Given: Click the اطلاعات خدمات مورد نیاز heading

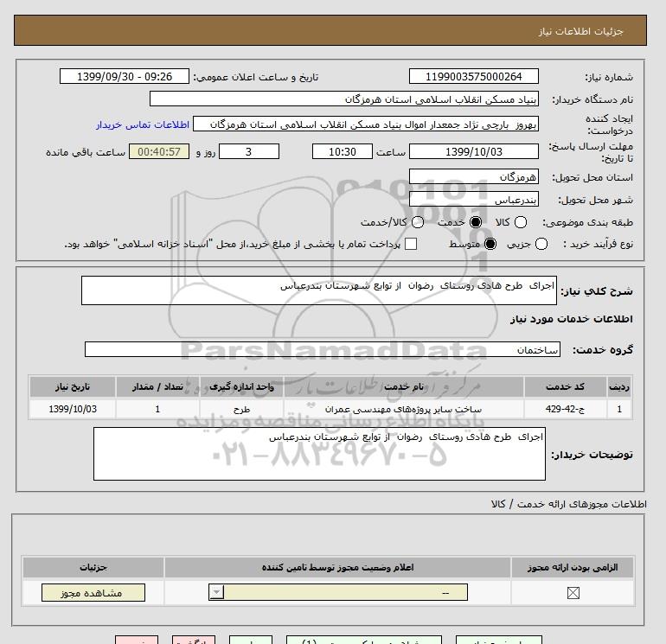Looking at the screenshot, I should [571, 319].
